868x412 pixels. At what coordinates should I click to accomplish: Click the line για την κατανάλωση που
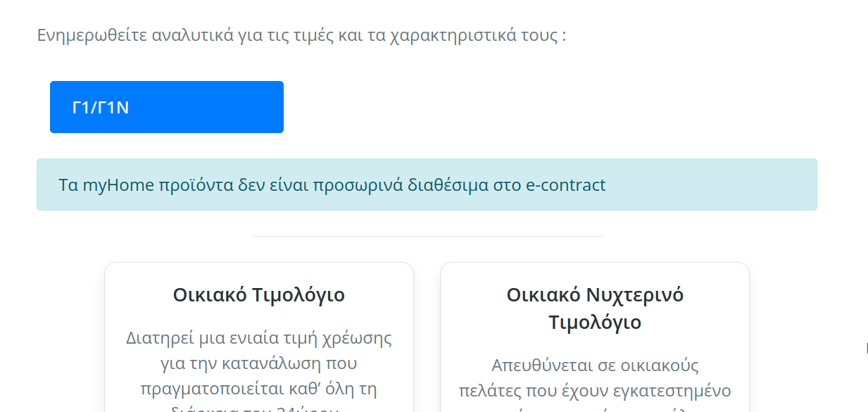(259, 364)
